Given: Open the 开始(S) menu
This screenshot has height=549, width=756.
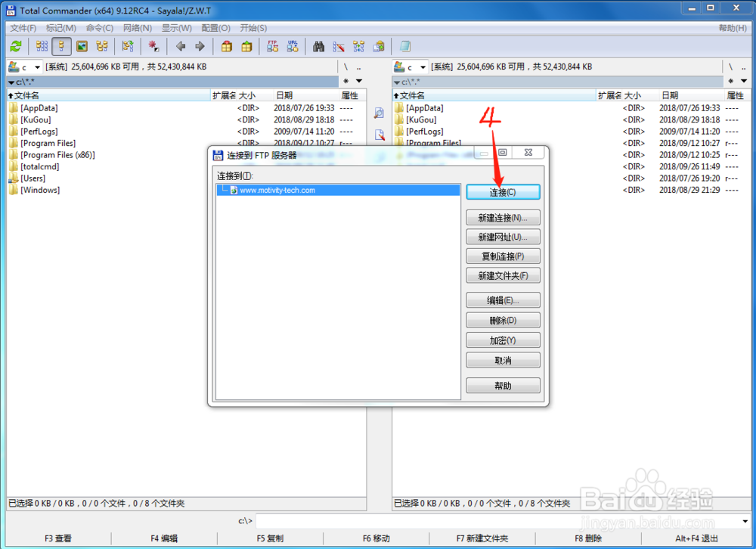Looking at the screenshot, I should 253,28.
